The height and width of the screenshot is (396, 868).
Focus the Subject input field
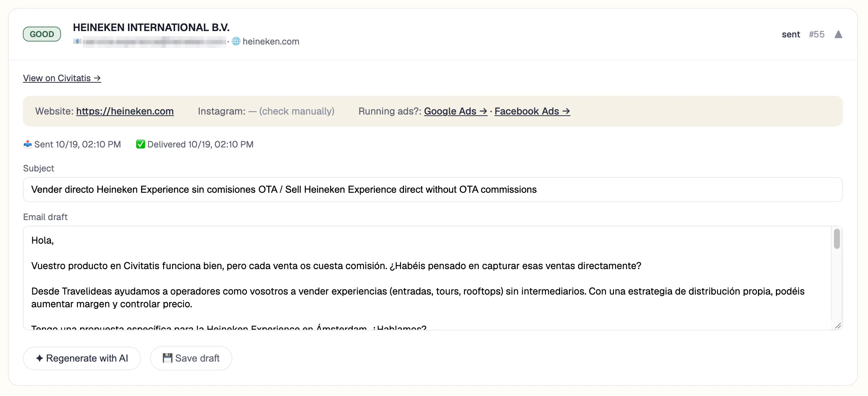tap(433, 189)
